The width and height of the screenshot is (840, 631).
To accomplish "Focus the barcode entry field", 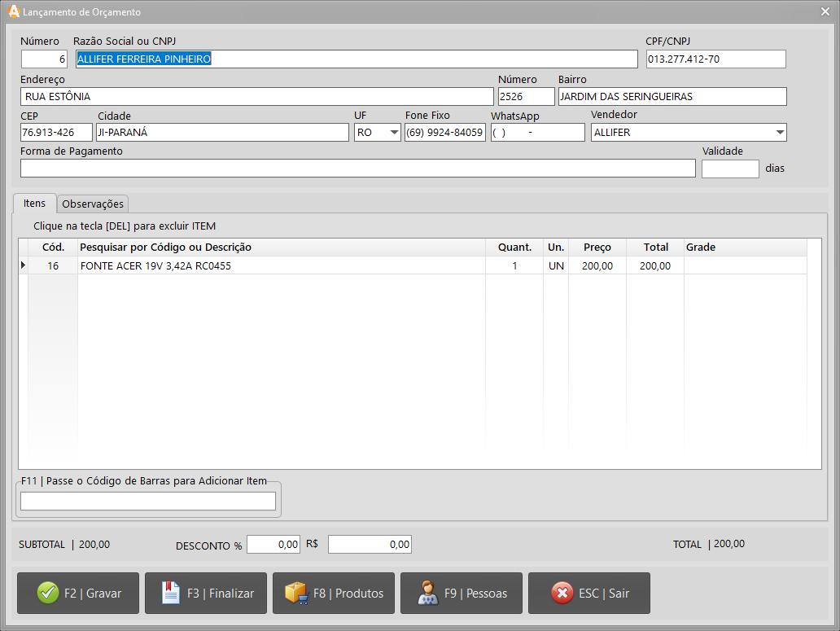I will [148, 502].
